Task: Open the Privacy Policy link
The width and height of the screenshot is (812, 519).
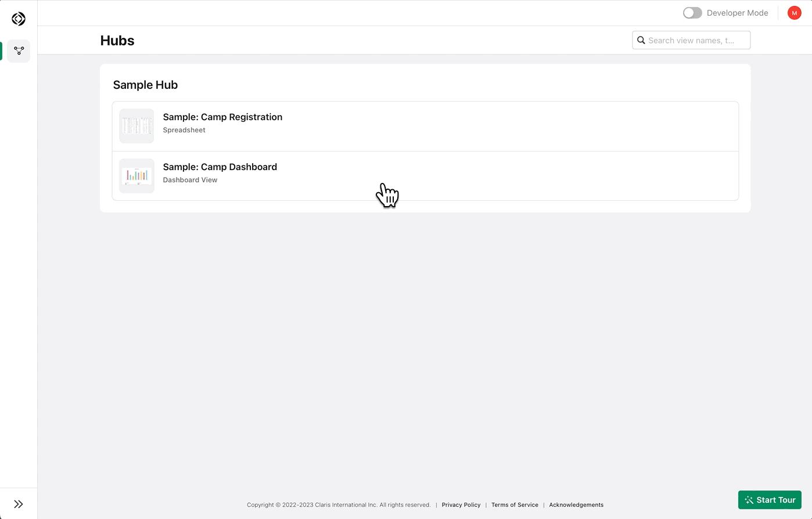Action: (x=461, y=504)
